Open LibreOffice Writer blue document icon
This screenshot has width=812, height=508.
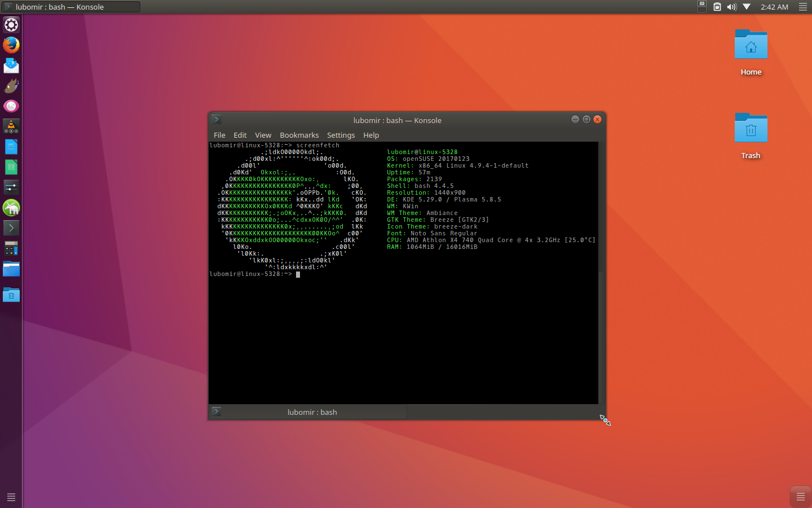click(x=11, y=147)
